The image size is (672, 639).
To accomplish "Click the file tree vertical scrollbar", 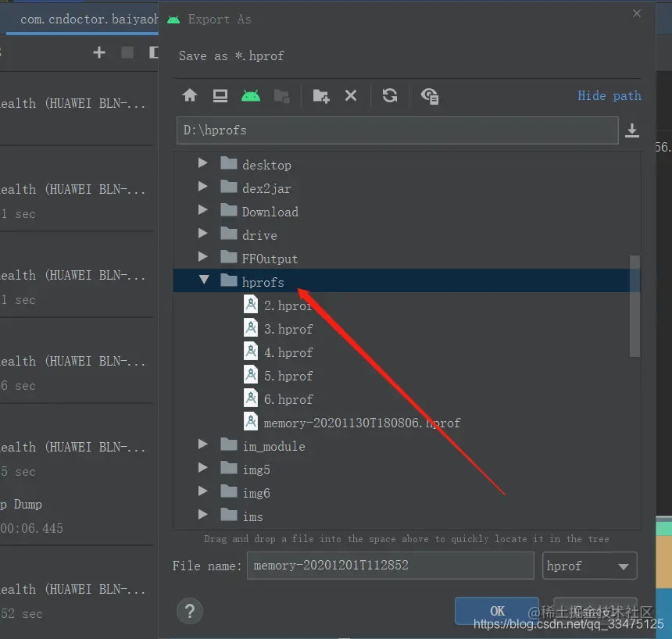I will pyautogui.click(x=634, y=306).
